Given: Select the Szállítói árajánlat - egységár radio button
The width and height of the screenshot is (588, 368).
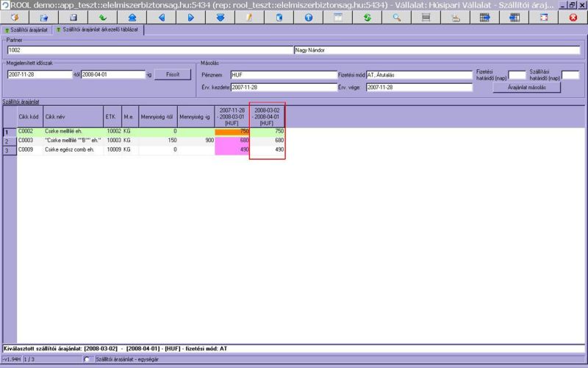Looking at the screenshot, I should 88,358.
